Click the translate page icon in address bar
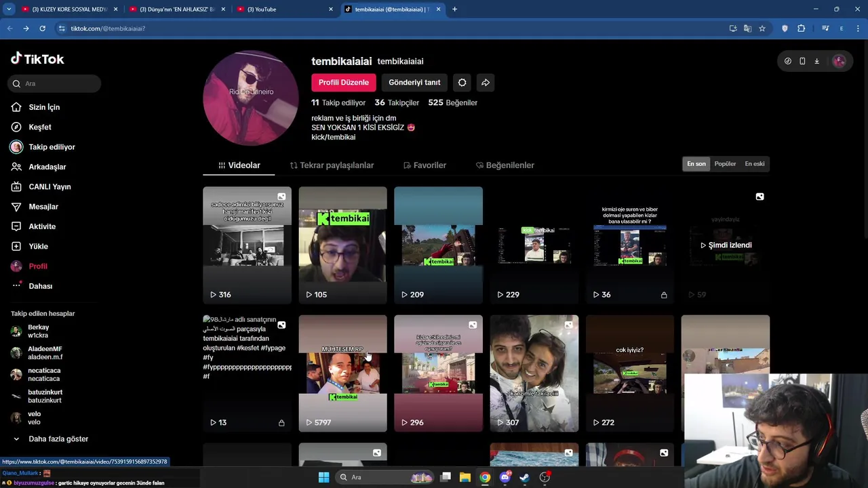 pos(747,28)
